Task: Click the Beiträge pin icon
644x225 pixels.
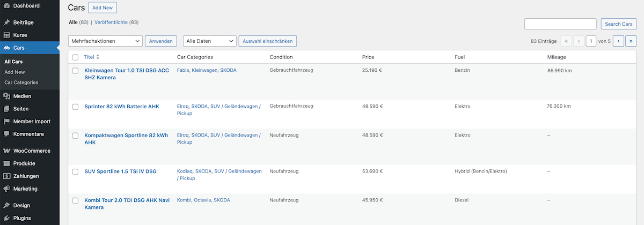Action: pyautogui.click(x=6, y=22)
